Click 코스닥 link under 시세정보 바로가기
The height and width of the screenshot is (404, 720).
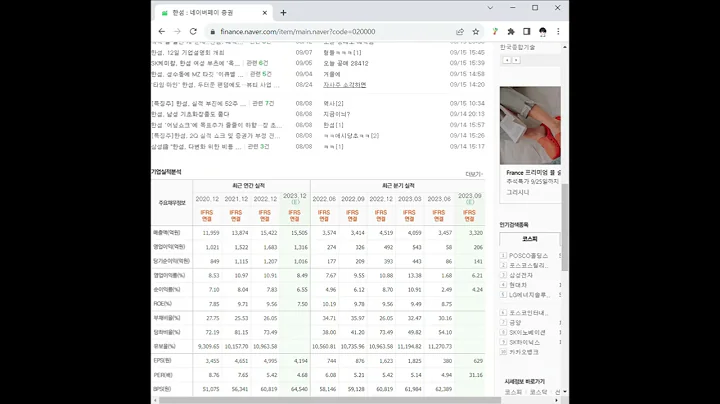(538, 392)
